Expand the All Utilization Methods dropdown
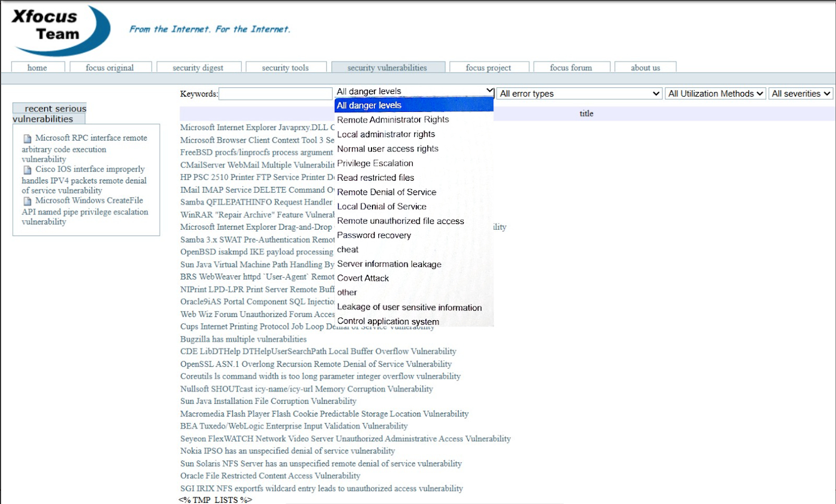Screen dimensions: 836x504 click(x=715, y=93)
